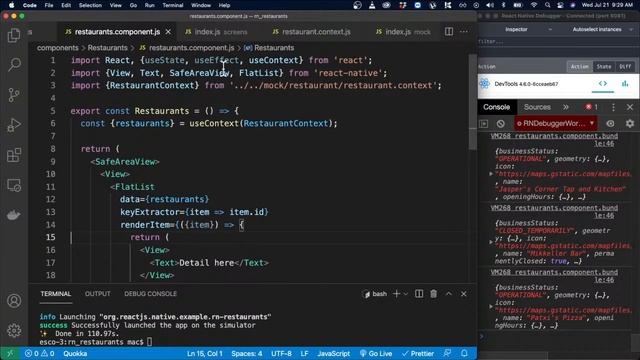Switch to Sources tab in DevTools
The width and height of the screenshot is (640, 360).
(537, 107)
